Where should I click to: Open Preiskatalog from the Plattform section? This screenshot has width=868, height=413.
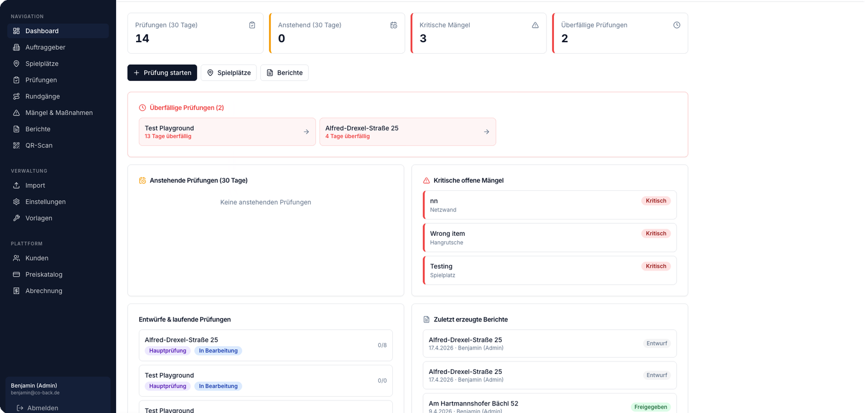pos(43,275)
